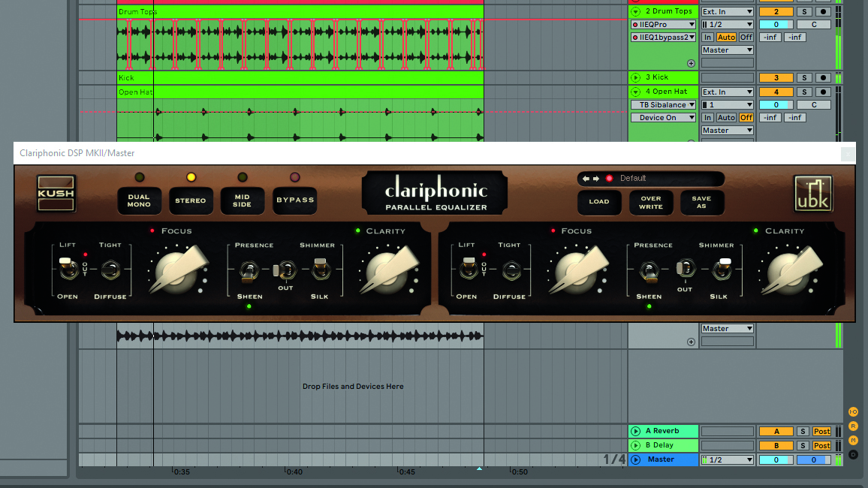The width and height of the screenshot is (868, 488).
Task: Toggle the In/Out section show button
Action: pyautogui.click(x=853, y=411)
